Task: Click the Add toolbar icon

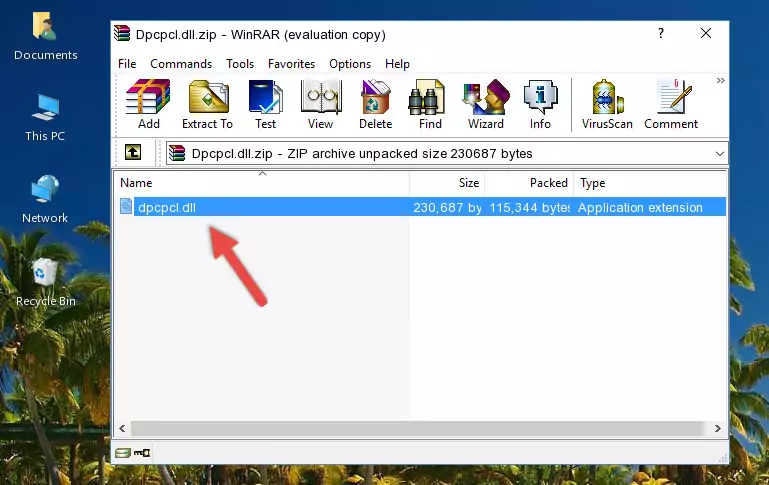Action: tap(148, 104)
